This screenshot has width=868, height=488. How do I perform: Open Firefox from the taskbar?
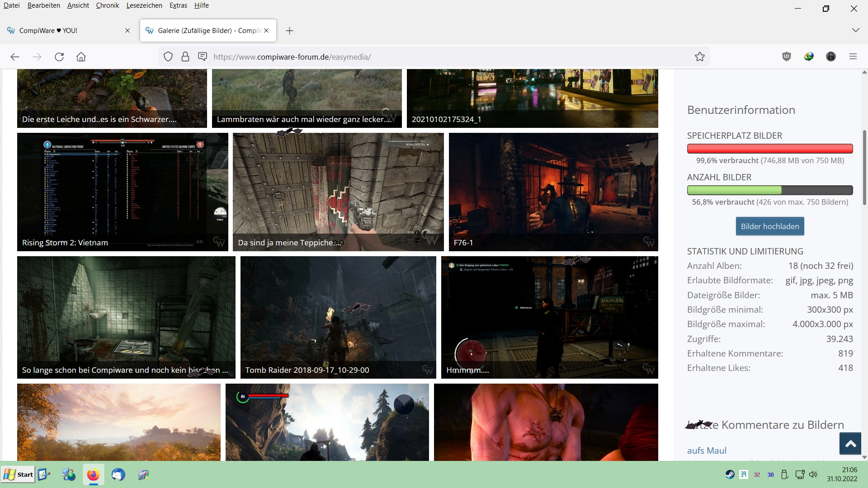[x=93, y=474]
